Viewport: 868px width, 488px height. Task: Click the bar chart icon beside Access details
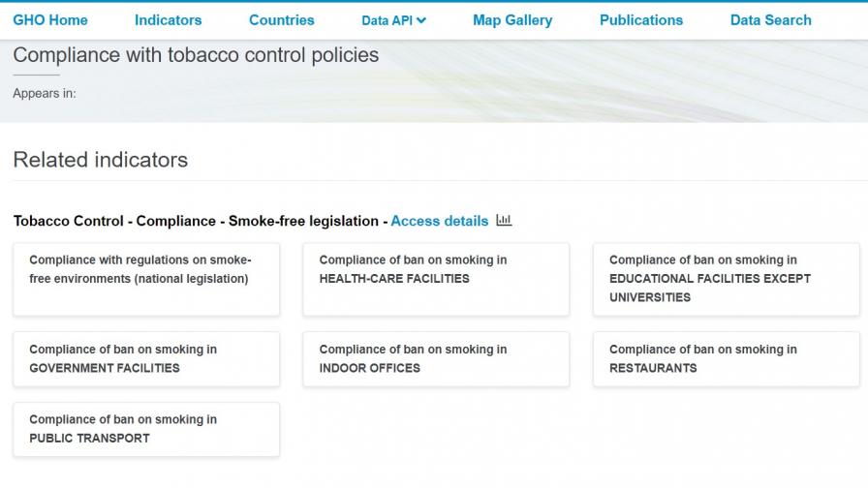[x=504, y=221]
